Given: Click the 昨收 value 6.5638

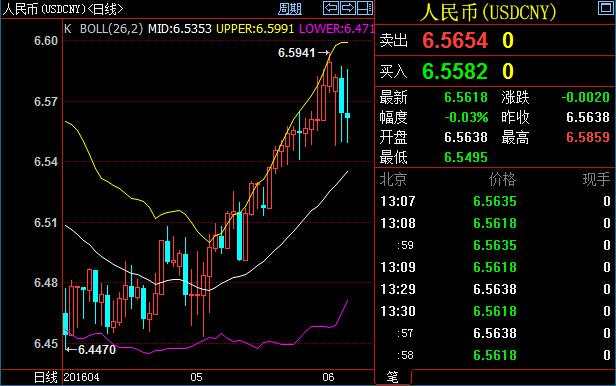Looking at the screenshot, I should [588, 117].
